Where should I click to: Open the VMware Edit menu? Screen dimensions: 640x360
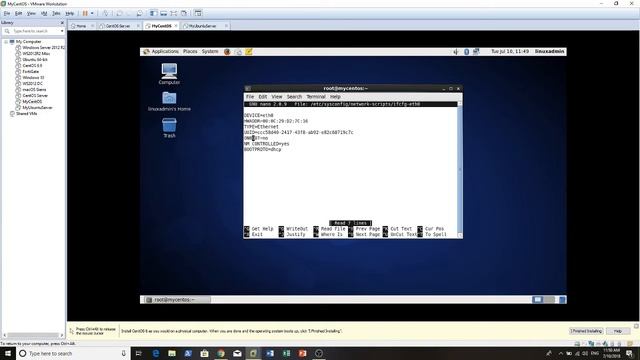(19, 13)
